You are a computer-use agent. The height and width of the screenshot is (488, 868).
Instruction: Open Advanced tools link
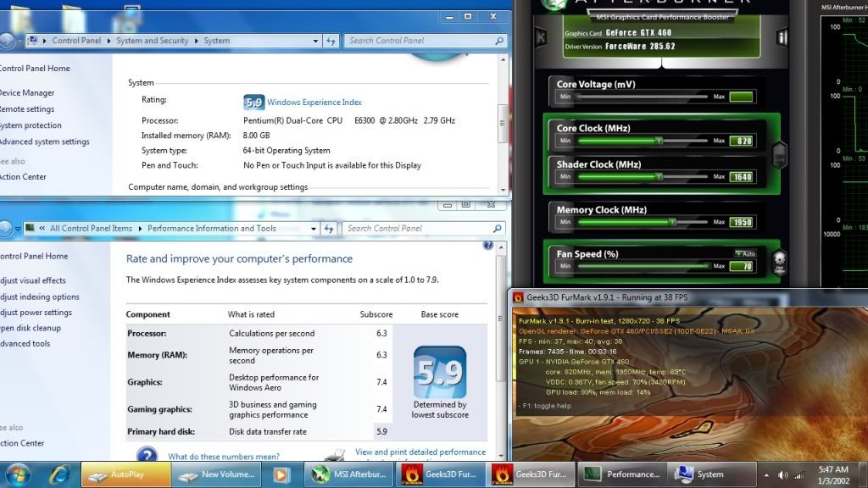click(x=25, y=343)
